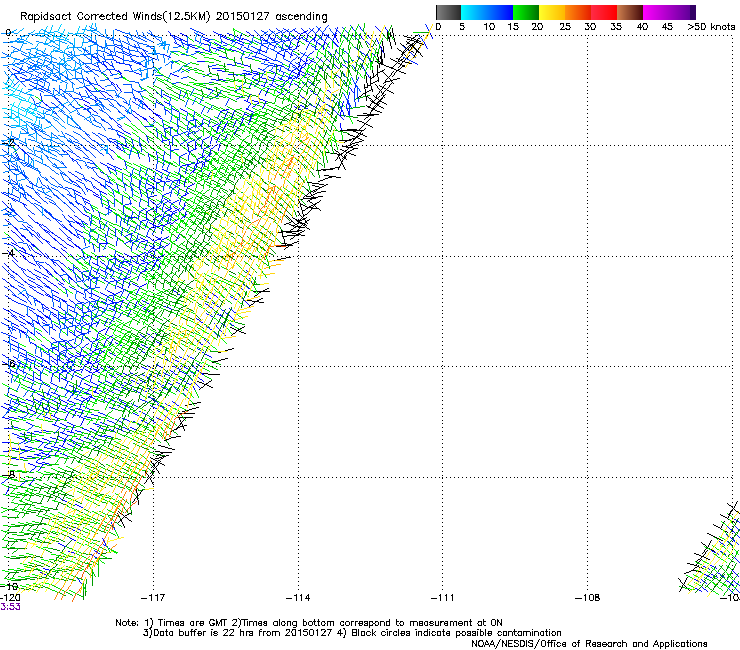Image resolution: width=740 pixels, height=650 pixels.
Task: Click the '-108' longitude axis label
Action: [588, 598]
